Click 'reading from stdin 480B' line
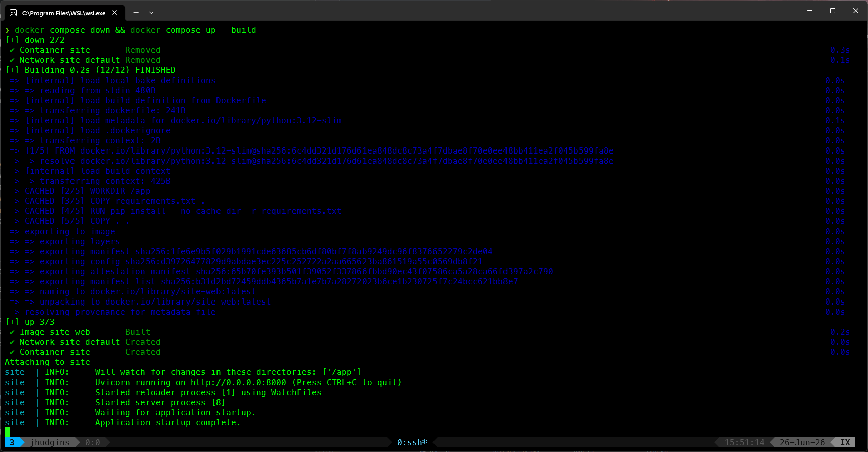The image size is (868, 452). tap(83, 91)
